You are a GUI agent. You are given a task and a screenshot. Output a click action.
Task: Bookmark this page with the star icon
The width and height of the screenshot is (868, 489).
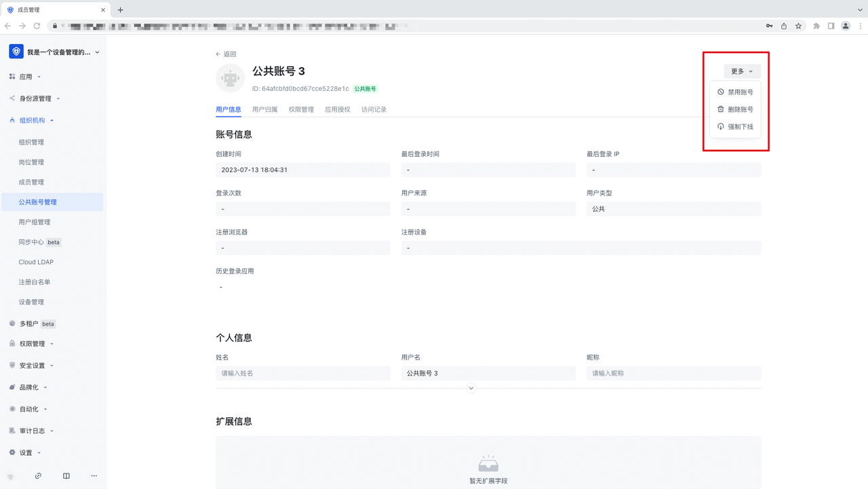[798, 26]
